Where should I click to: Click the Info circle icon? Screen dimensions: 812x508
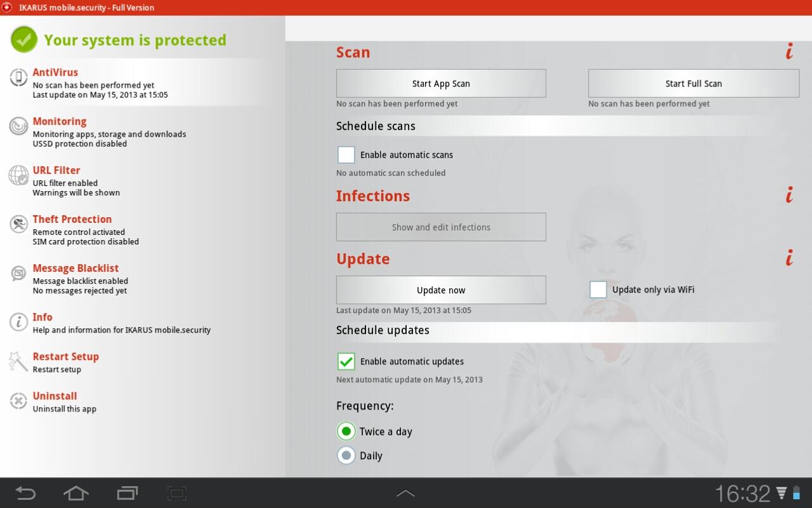pos(18,322)
